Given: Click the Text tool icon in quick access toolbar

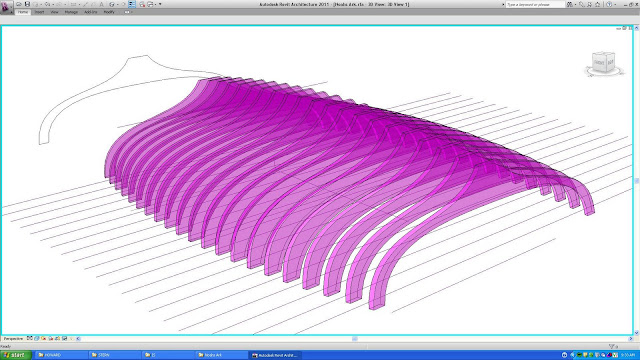Looking at the screenshot, I should 102,4.
